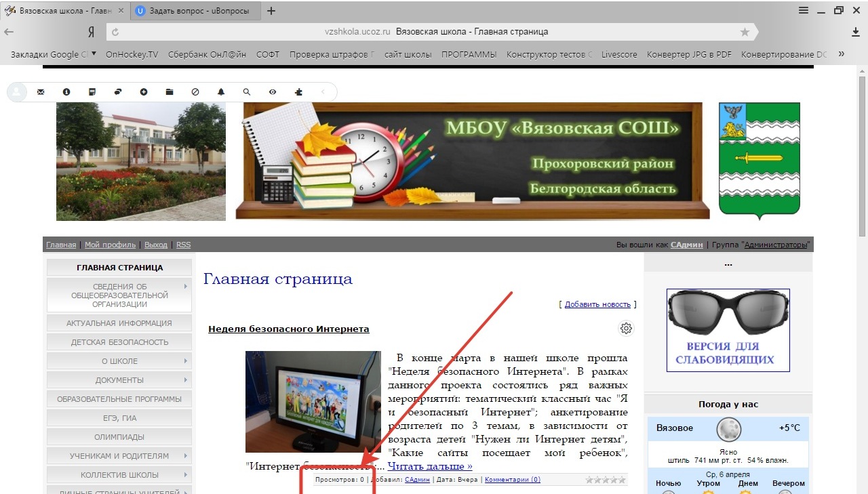Image resolution: width=868 pixels, height=494 pixels.
Task: Click the browser reload icon
Action: pos(115,32)
